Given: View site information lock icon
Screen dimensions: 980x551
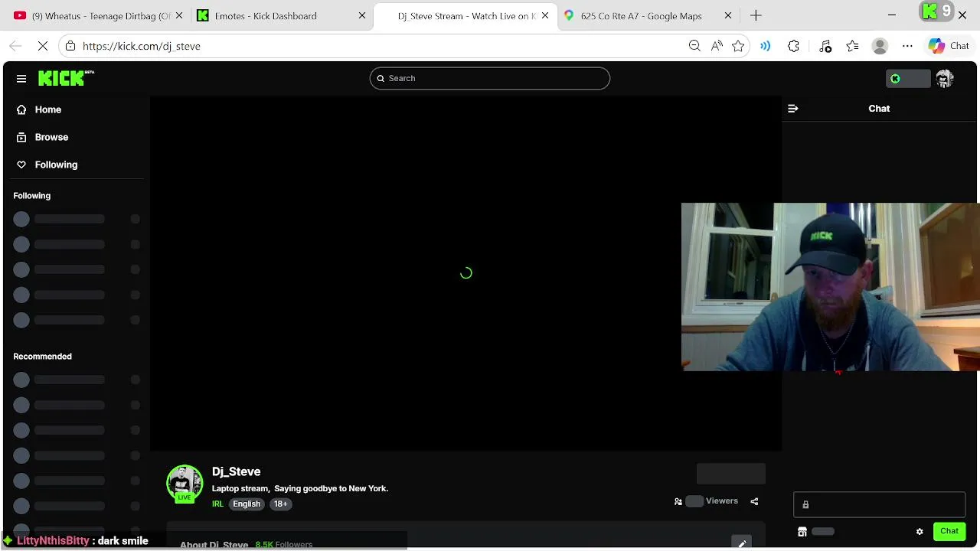Looking at the screenshot, I should tap(70, 46).
